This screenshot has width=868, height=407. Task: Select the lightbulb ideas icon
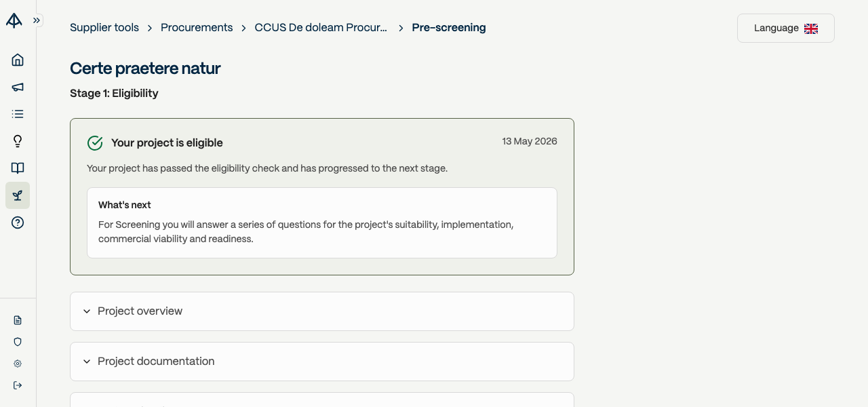(18, 141)
